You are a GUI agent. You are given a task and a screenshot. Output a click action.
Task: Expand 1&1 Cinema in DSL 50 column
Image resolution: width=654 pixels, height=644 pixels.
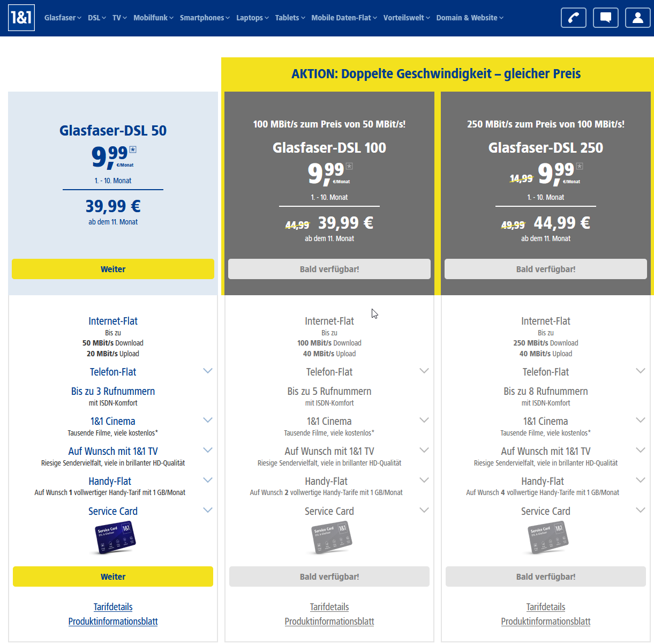pyautogui.click(x=208, y=420)
